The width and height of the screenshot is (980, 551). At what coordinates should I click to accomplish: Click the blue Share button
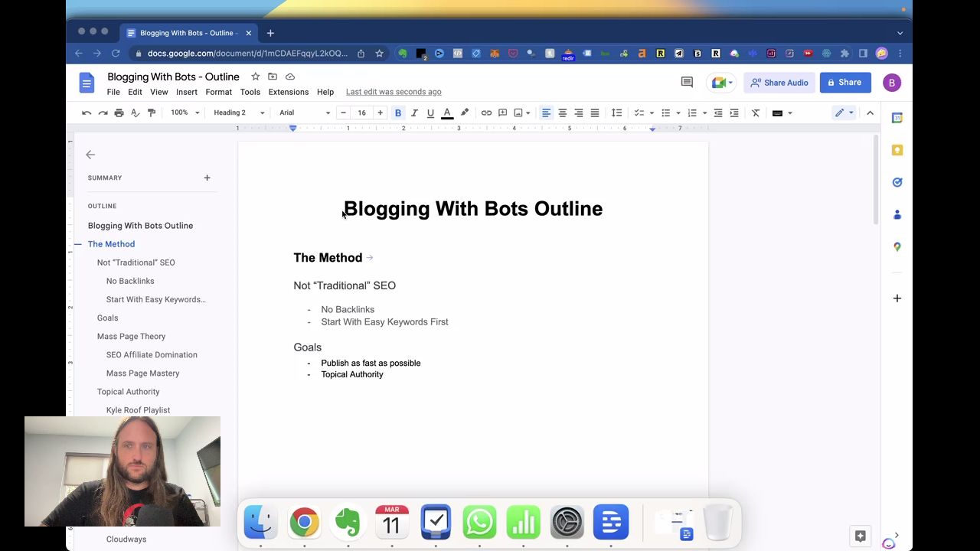pyautogui.click(x=845, y=83)
